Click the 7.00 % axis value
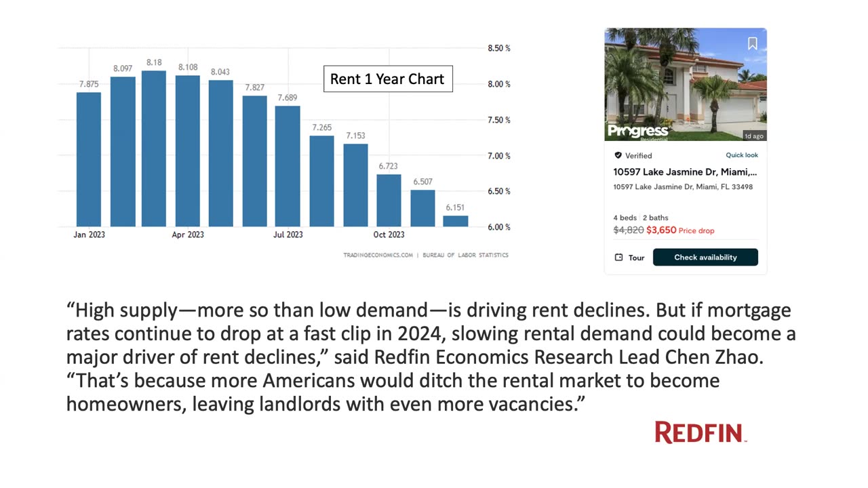The width and height of the screenshot is (868, 488). [x=499, y=156]
